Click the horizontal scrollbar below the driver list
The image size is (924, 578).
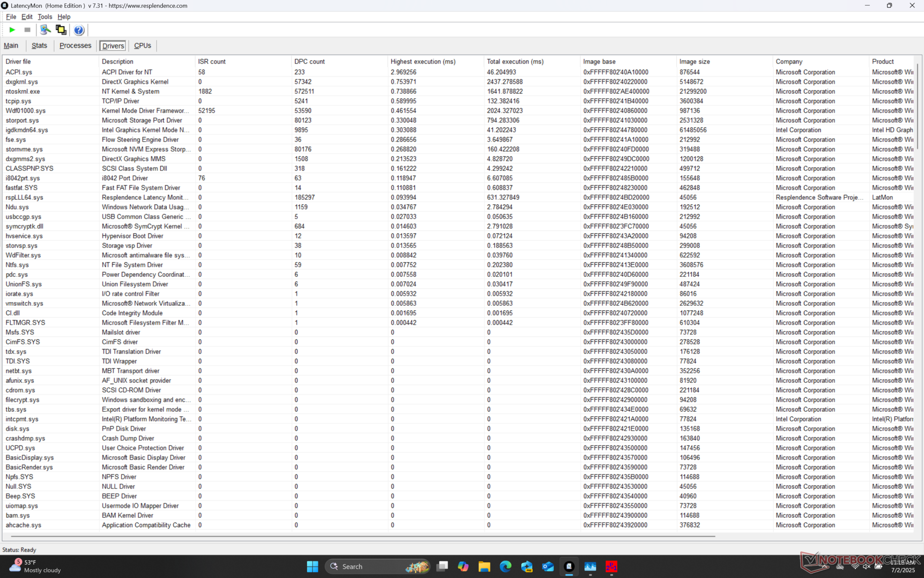(363, 536)
